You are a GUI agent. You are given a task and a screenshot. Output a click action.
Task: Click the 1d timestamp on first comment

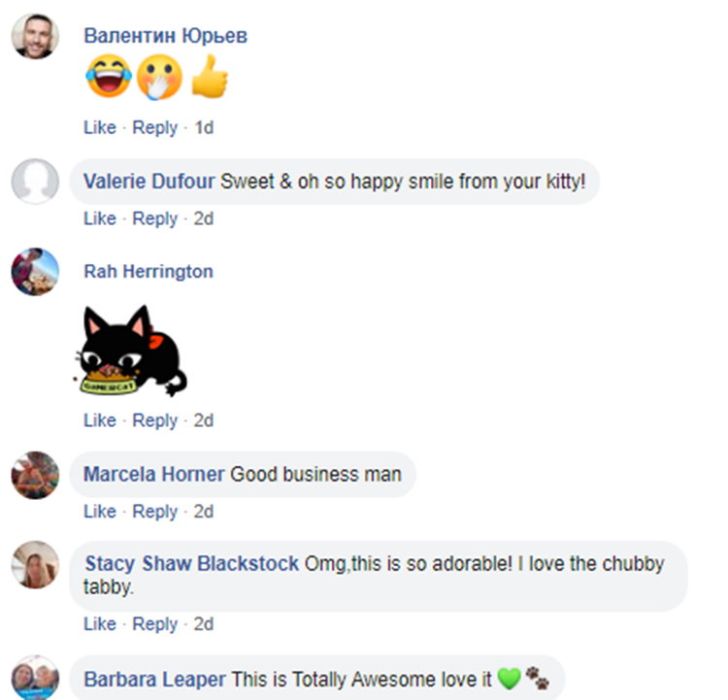tap(204, 127)
